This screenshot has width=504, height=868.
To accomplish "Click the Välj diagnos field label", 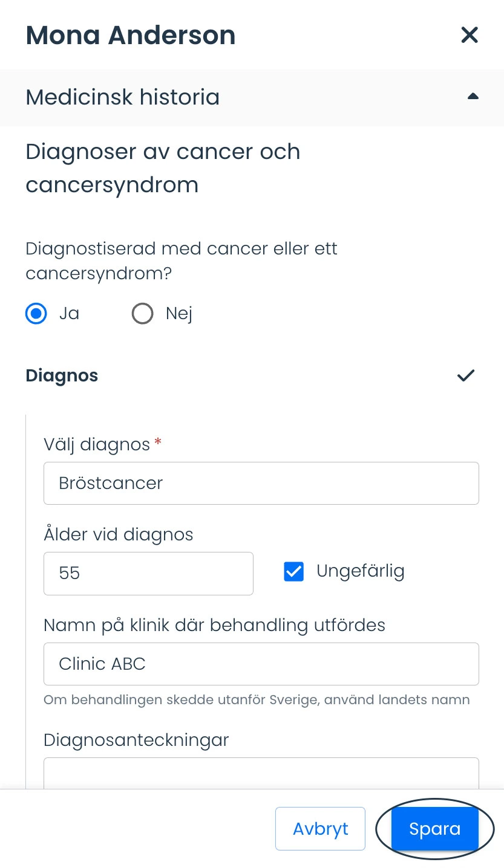I will [x=97, y=444].
